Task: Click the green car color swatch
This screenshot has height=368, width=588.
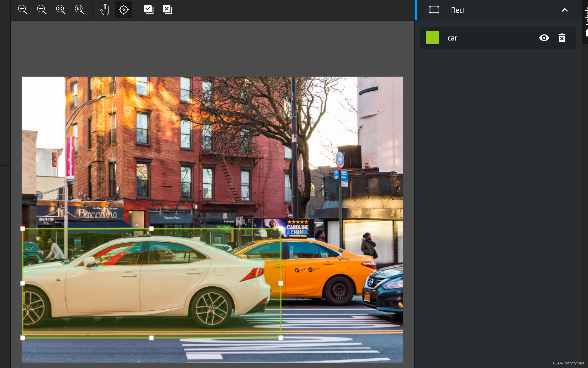Action: tap(432, 38)
